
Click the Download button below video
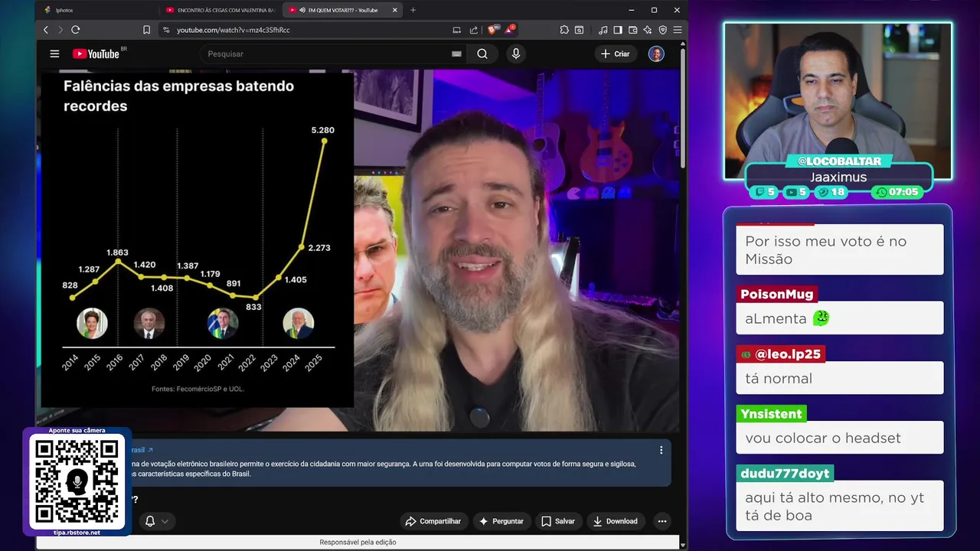616,521
